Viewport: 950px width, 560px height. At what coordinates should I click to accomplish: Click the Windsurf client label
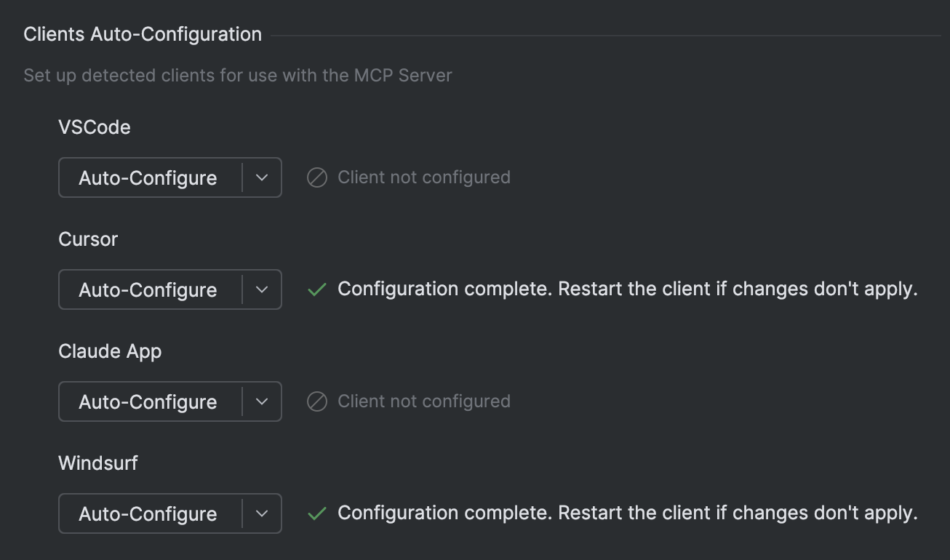pyautogui.click(x=98, y=463)
